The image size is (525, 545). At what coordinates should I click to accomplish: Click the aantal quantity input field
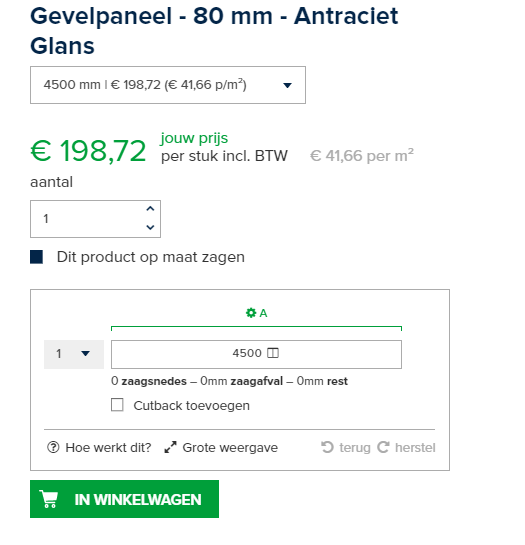pos(95,219)
